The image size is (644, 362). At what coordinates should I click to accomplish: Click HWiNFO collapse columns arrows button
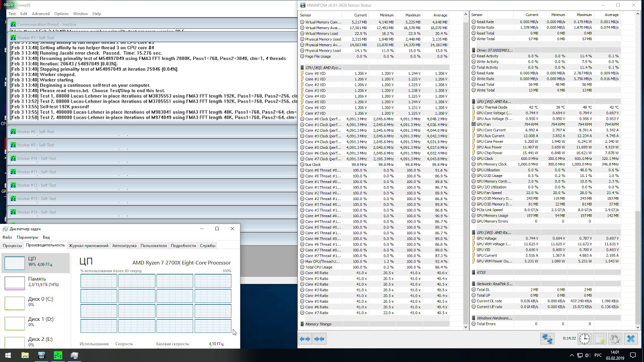coord(319,339)
